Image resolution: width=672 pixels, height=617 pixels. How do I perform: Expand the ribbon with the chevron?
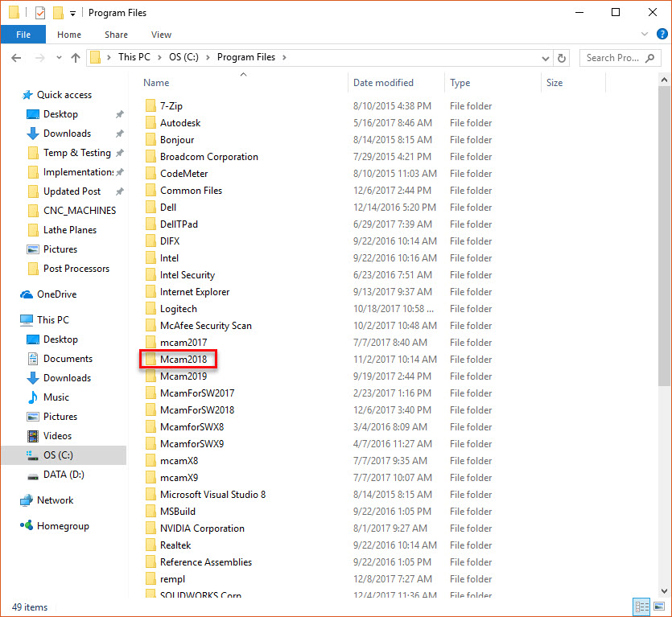tap(644, 34)
